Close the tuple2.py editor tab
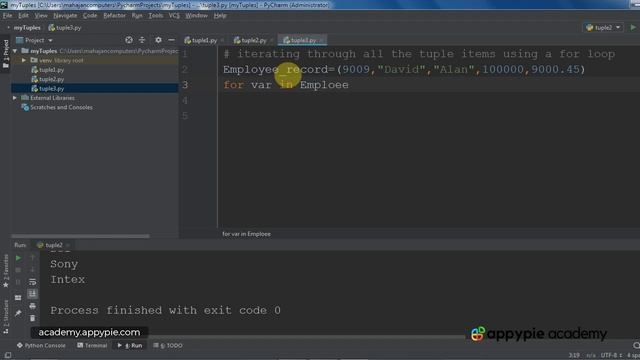640x360 pixels. pos(271,40)
